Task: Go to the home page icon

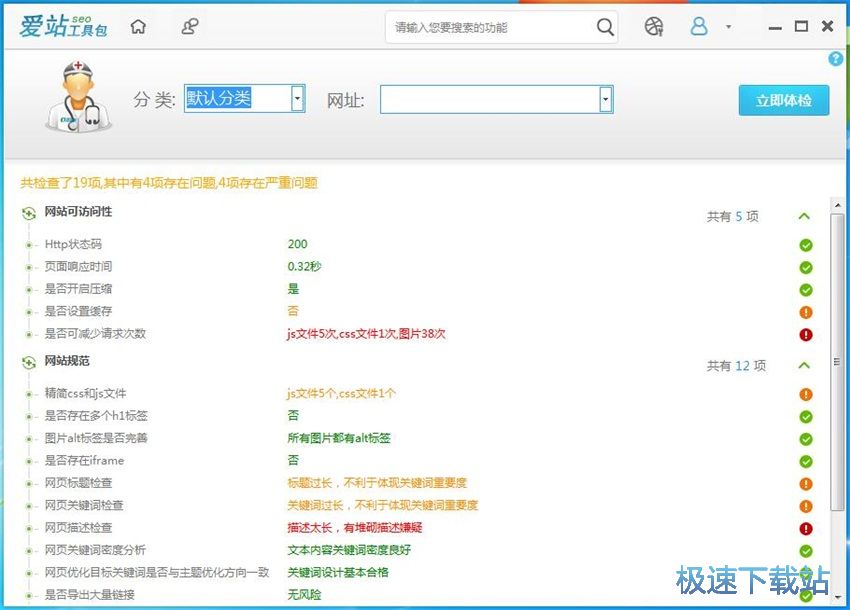Action: click(x=139, y=26)
